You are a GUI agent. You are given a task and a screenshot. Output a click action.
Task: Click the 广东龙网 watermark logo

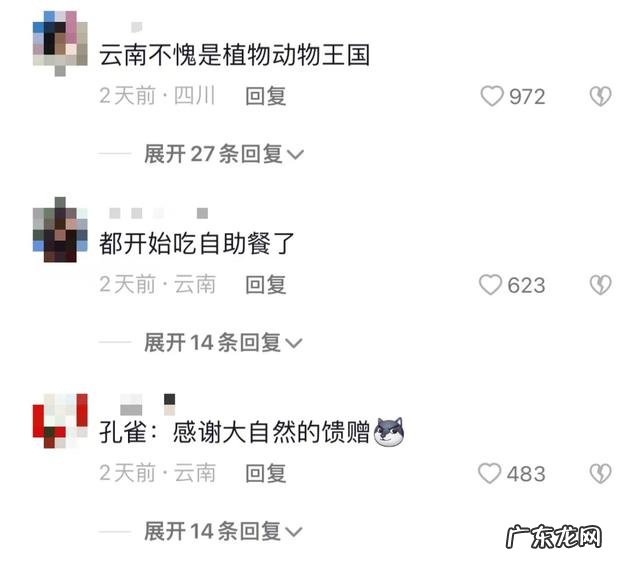click(x=554, y=536)
